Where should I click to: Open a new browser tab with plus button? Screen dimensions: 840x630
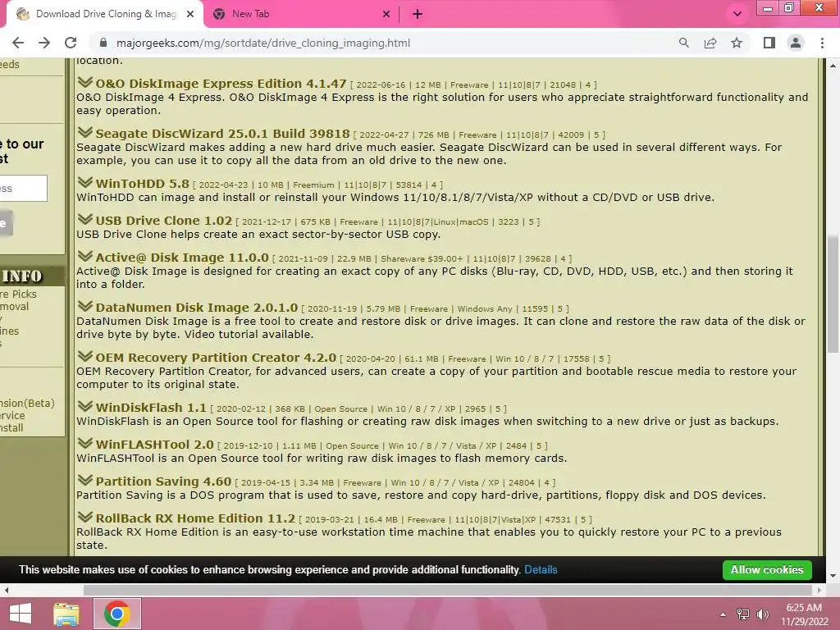[x=418, y=15]
